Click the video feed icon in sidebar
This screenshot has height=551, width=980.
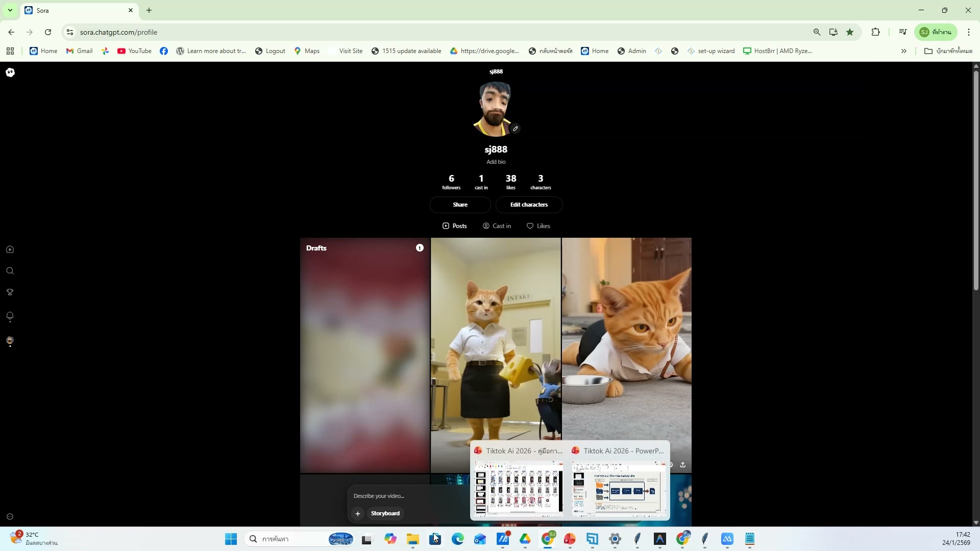tap(10, 249)
